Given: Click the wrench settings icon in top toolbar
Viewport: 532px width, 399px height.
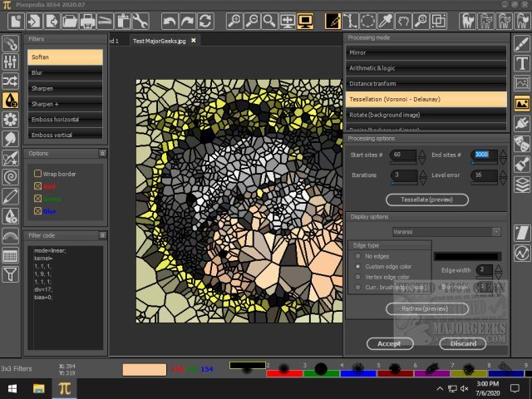Looking at the screenshot, I should point(140,20).
